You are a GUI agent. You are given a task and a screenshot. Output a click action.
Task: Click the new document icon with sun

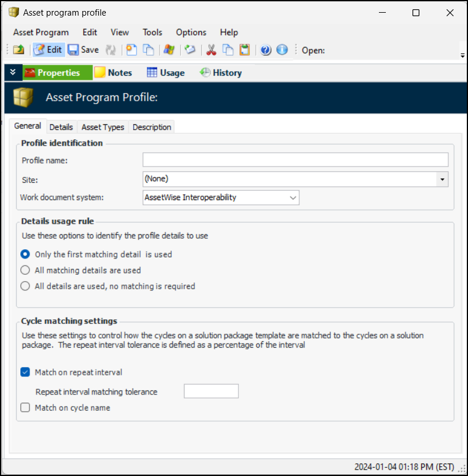[131, 50]
